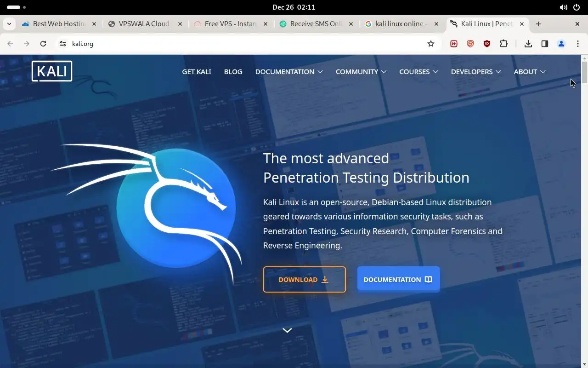
Task: Close the kali linux online tab
Action: click(x=436, y=24)
